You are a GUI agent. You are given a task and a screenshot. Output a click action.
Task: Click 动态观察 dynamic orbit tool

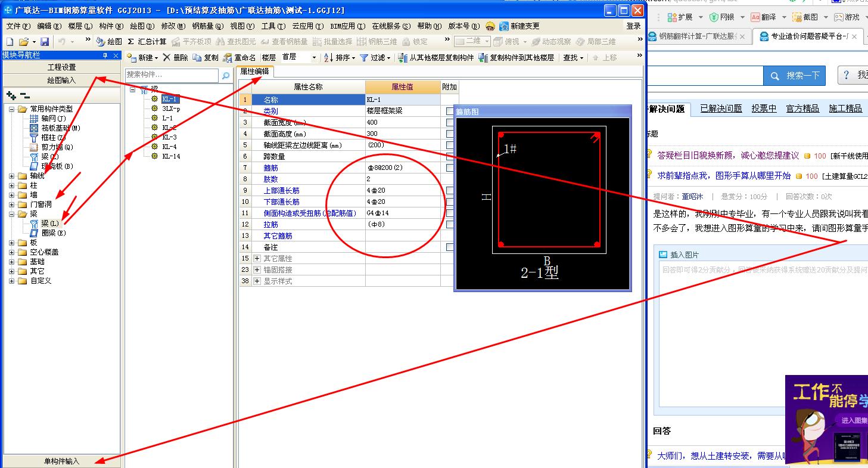coord(551,42)
